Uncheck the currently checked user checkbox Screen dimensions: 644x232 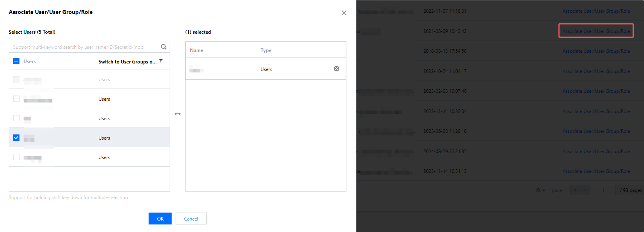pos(16,138)
